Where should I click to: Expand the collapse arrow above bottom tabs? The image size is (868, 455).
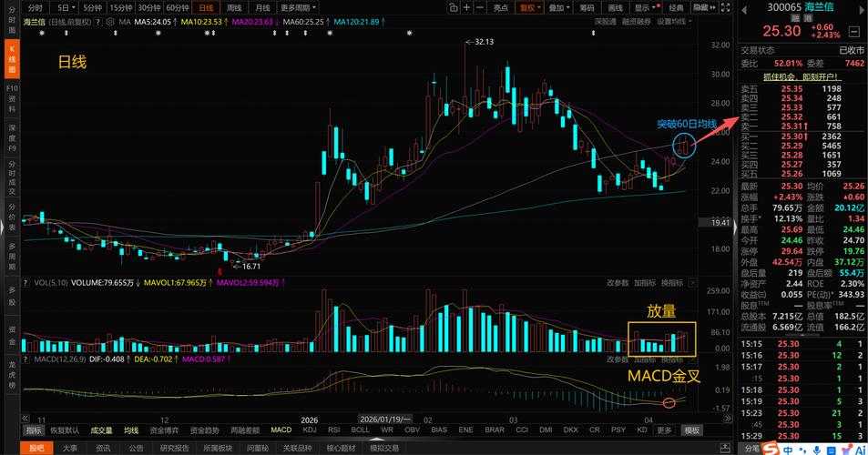(376, 440)
